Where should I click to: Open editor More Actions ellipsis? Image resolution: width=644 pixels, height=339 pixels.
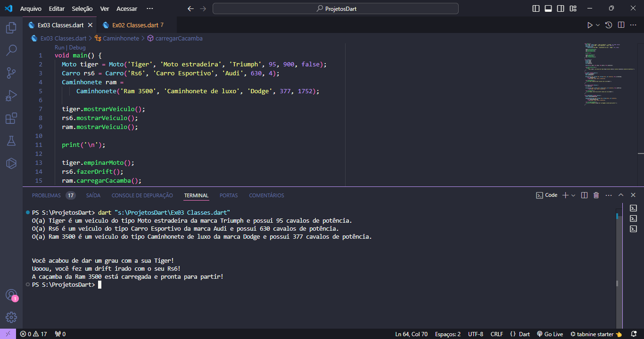[x=633, y=25]
